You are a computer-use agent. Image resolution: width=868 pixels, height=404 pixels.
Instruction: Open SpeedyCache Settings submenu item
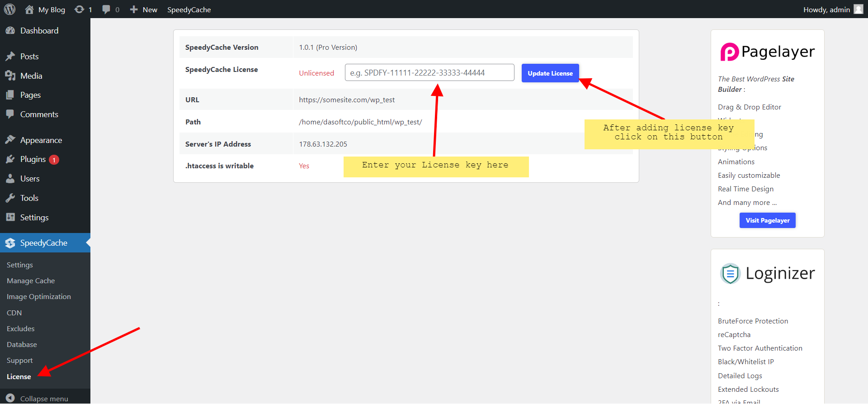click(20, 265)
